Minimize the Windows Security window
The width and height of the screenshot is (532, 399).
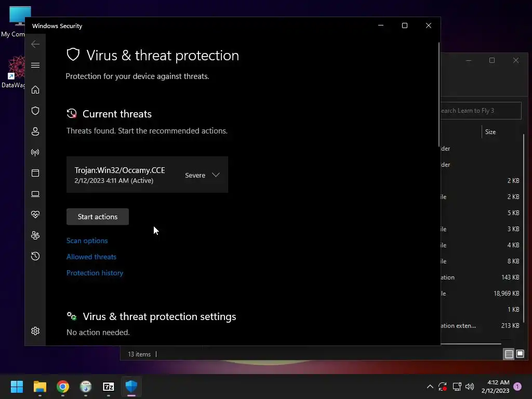(381, 25)
